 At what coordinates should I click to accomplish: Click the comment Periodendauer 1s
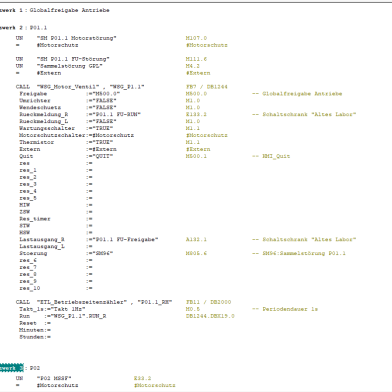click(x=290, y=309)
